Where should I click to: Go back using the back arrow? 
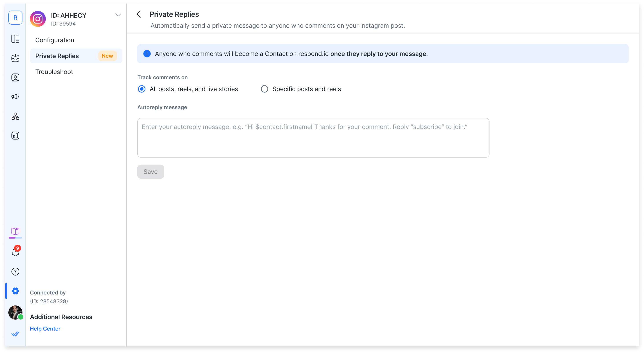(x=139, y=14)
